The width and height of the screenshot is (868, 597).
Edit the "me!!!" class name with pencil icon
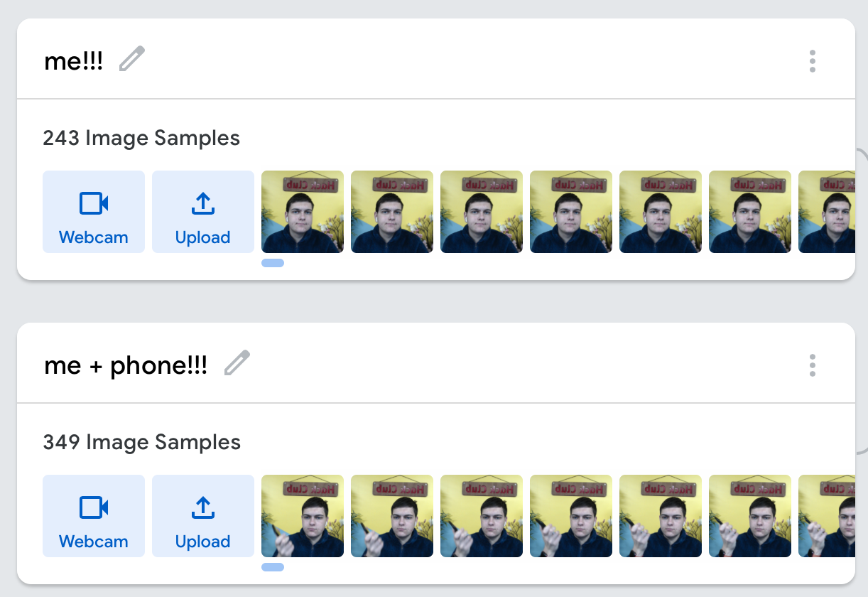(x=132, y=59)
